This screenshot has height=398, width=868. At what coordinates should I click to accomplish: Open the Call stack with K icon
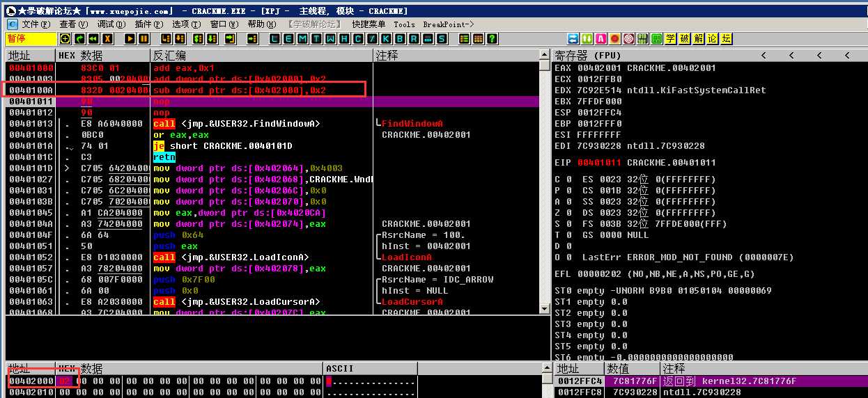click(386, 39)
